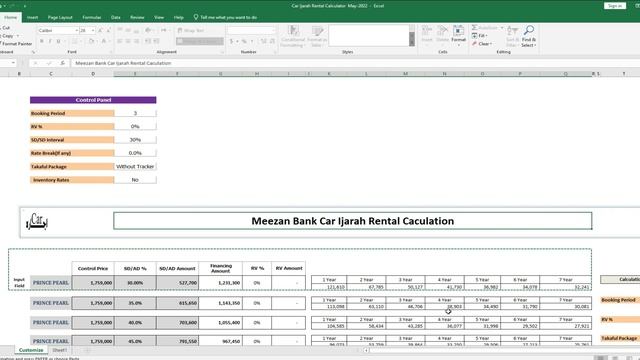Open the Takaful Package Without Tracker dropdown cell
The image size is (640, 360).
(135, 167)
